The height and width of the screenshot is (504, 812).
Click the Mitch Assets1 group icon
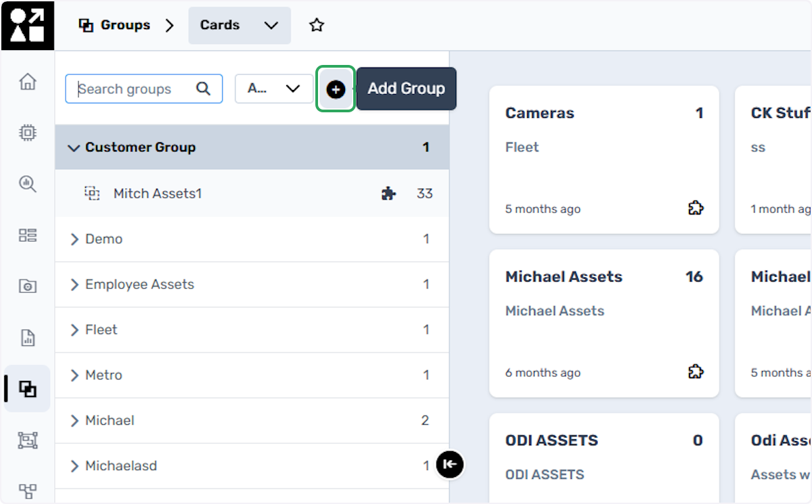(x=92, y=193)
